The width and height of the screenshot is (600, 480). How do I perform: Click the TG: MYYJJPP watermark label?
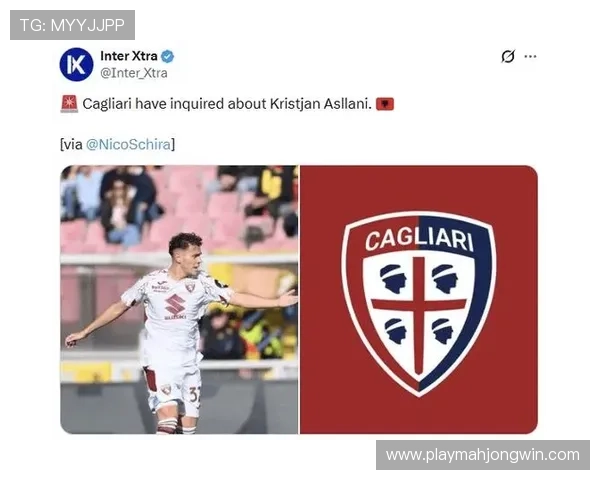[72, 25]
